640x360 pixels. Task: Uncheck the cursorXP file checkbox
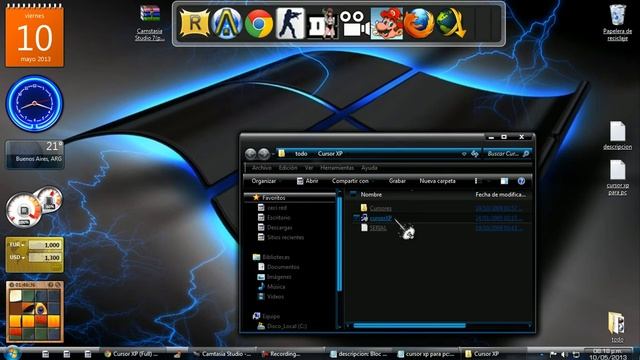[x=356, y=218]
